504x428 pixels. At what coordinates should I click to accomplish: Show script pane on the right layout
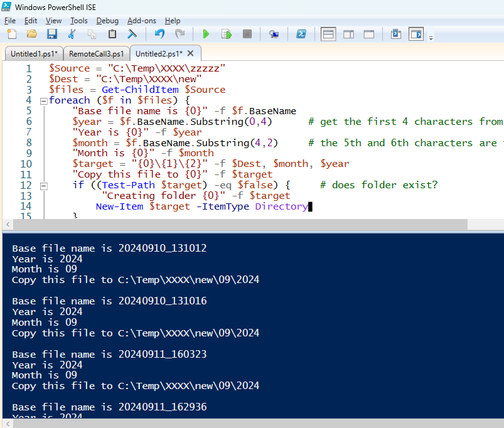coord(348,34)
